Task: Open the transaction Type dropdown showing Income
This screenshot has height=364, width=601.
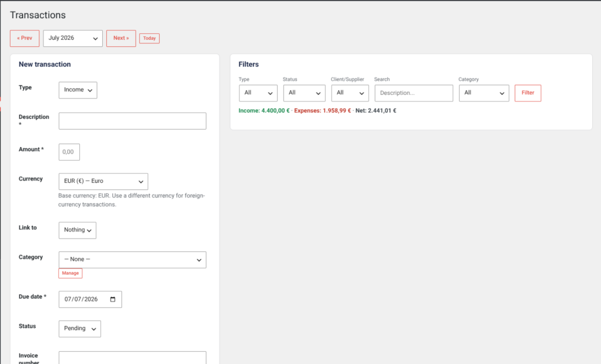Action: 78,90
